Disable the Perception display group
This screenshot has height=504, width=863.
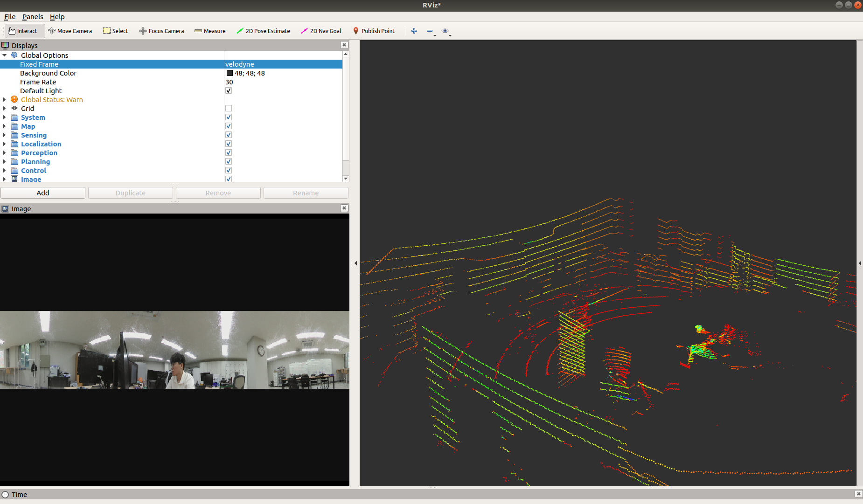[x=229, y=152]
